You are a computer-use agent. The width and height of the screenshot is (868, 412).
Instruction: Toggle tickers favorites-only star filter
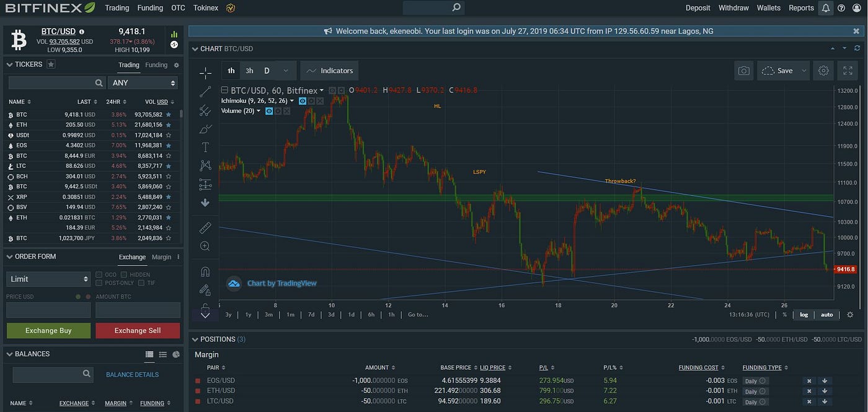click(x=51, y=64)
